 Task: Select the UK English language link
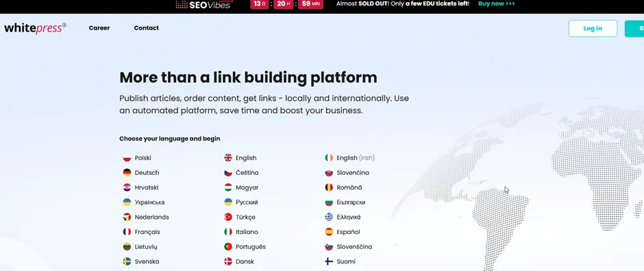click(x=246, y=158)
